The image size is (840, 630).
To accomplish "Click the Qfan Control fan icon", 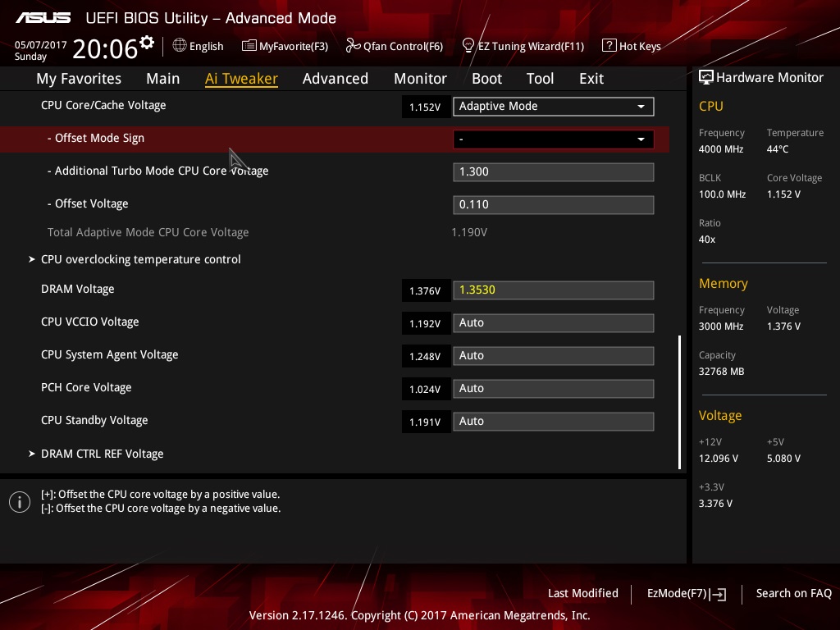I will click(353, 46).
